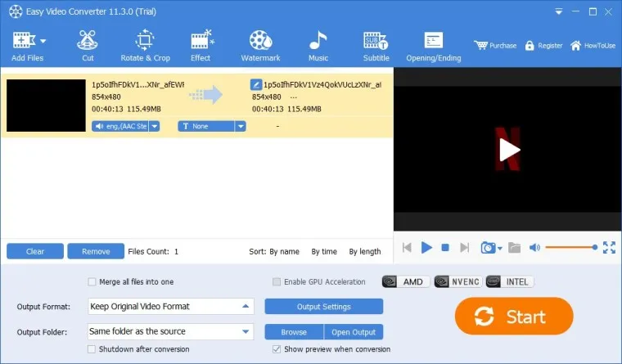Open the Watermark tool
622x364 pixels.
point(260,46)
